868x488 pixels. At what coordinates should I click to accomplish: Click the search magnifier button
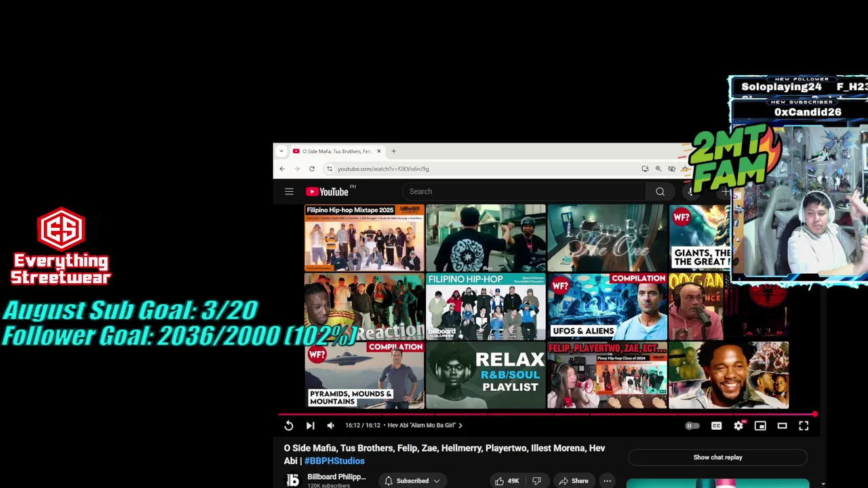pos(660,192)
